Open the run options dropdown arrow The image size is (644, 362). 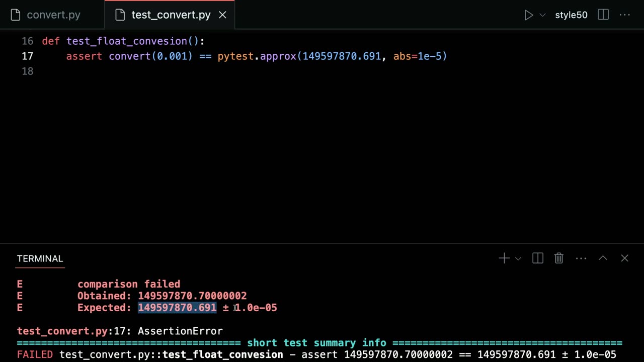542,15
